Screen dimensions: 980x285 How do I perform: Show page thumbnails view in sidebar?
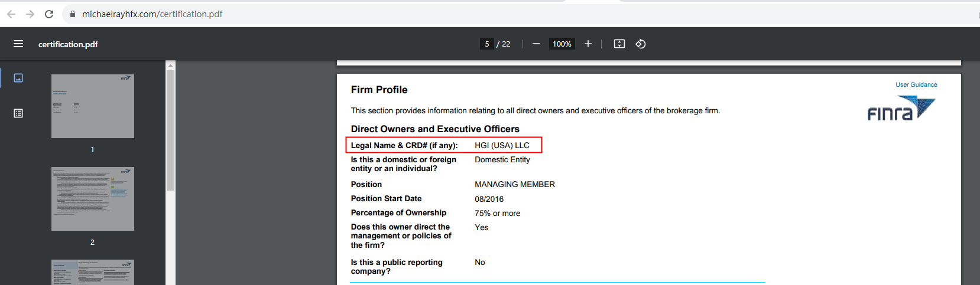18,78
